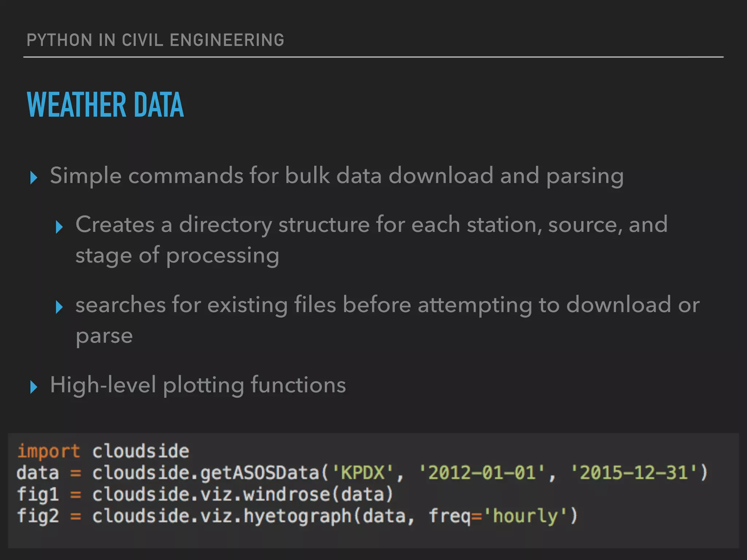Click the orange 'import' keyword in code
Viewport: 747px width, 560px height.
[x=49, y=451]
